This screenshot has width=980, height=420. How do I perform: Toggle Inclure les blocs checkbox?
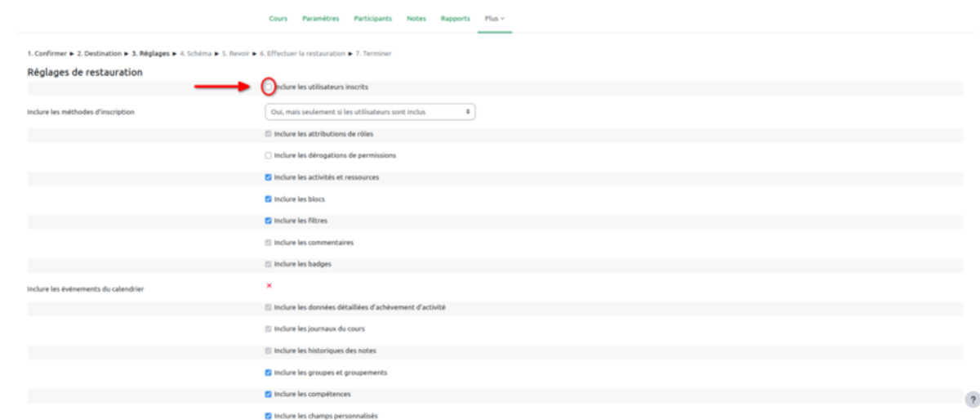[269, 199]
